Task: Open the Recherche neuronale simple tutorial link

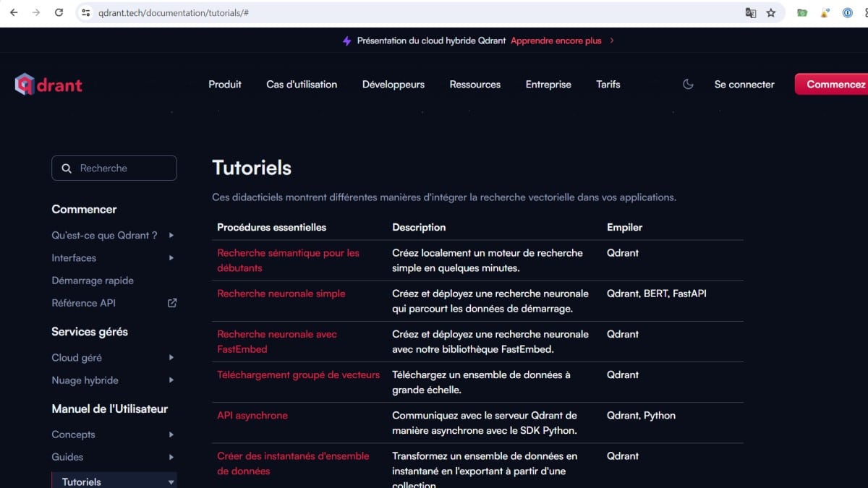Action: 281,294
